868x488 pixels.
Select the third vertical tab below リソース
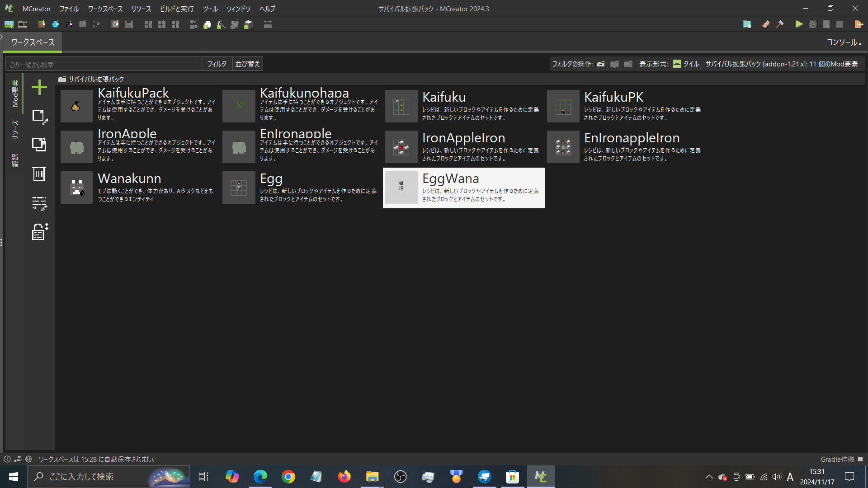pos(15,160)
